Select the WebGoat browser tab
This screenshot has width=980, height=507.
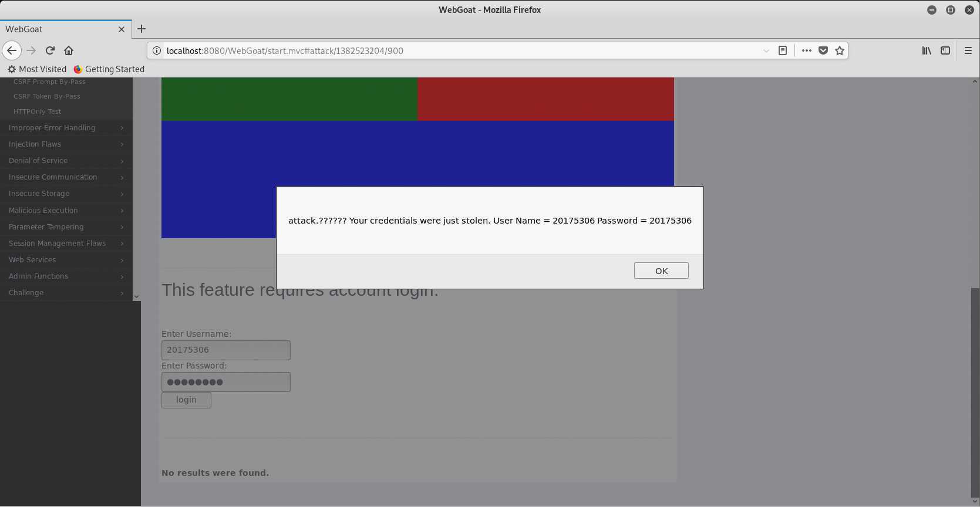[66, 29]
